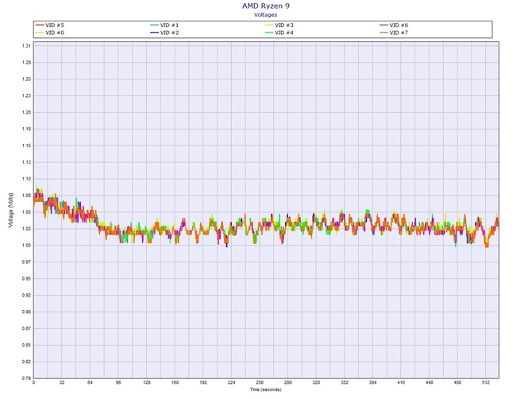
Task: Click the Time (seconds) axis label
Action: [x=266, y=389]
